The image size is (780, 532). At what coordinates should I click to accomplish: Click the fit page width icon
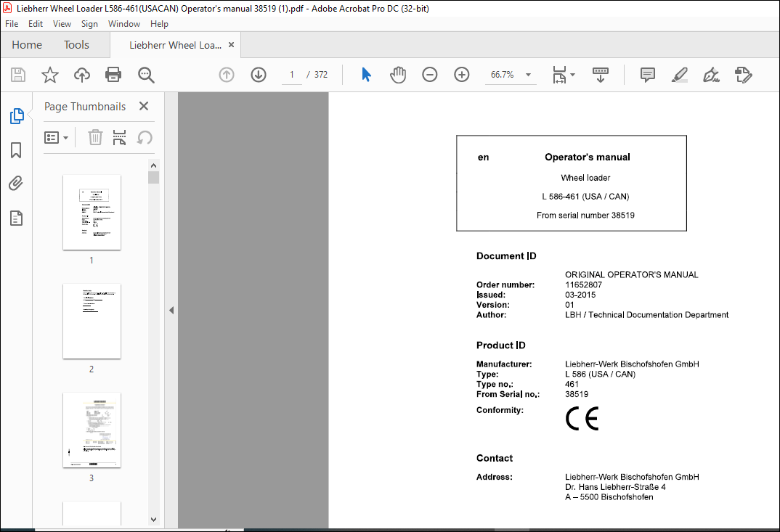coord(559,75)
